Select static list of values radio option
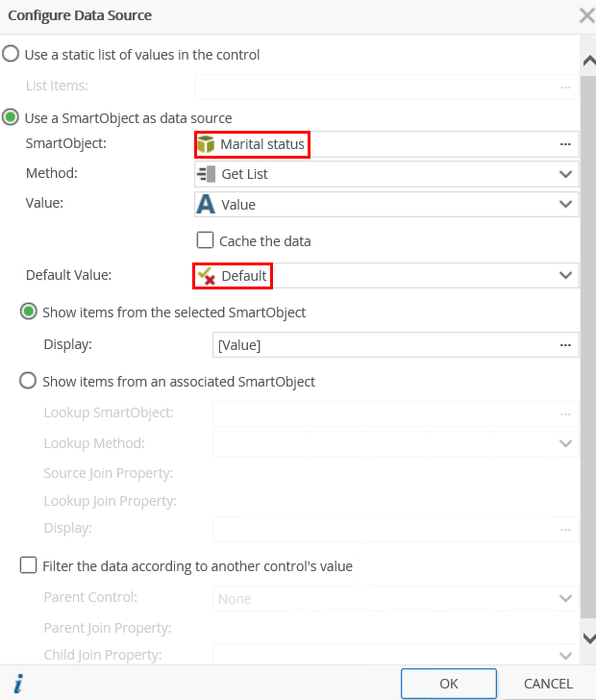 pos(11,54)
